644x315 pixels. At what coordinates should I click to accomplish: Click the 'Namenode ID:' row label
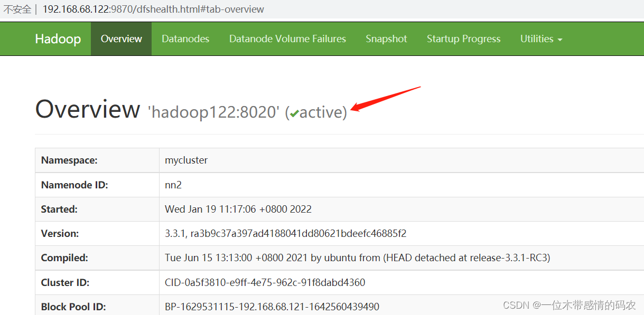click(74, 185)
